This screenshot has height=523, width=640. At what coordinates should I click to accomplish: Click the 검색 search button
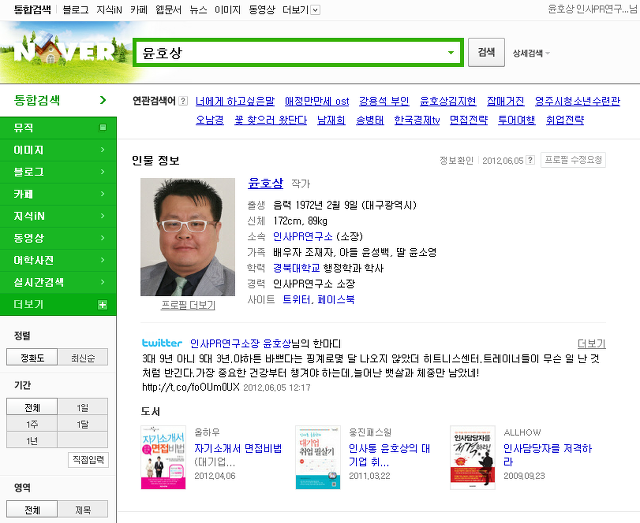tap(486, 52)
